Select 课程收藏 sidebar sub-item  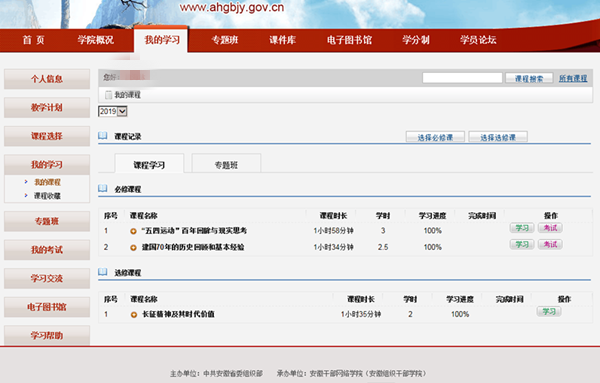click(47, 196)
